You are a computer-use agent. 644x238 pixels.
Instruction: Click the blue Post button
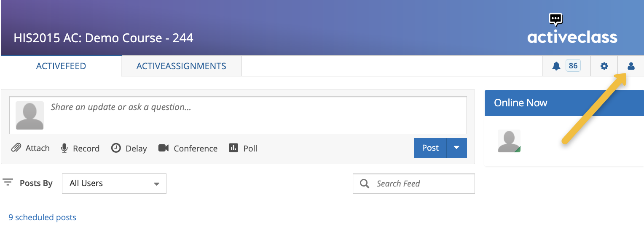coord(430,148)
